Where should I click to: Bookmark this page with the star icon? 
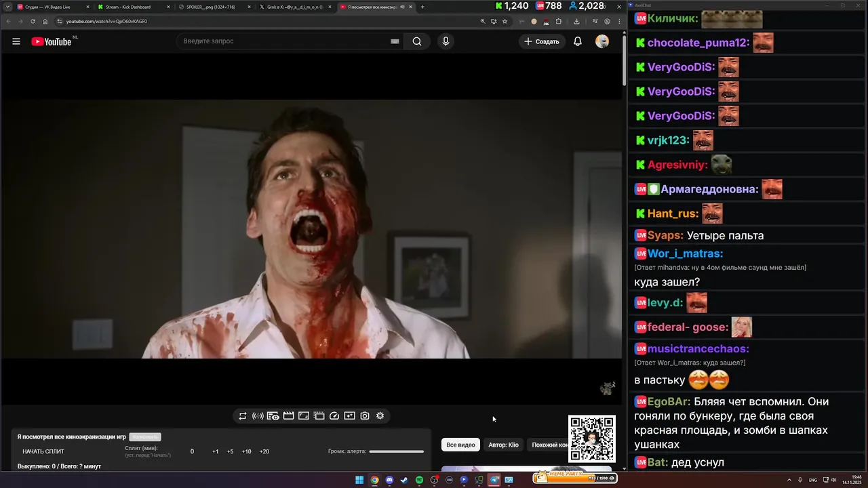click(505, 21)
